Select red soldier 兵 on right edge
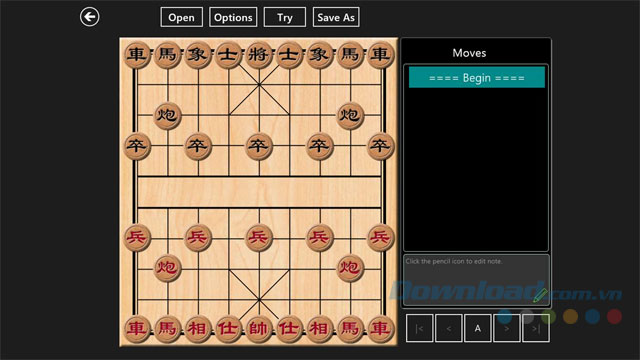640x360 pixels. [x=380, y=237]
